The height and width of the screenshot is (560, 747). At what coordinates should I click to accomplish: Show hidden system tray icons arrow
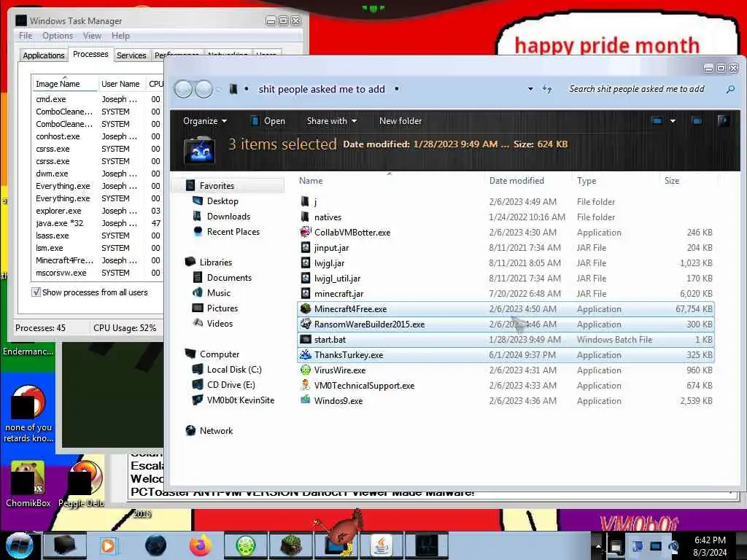point(598,545)
